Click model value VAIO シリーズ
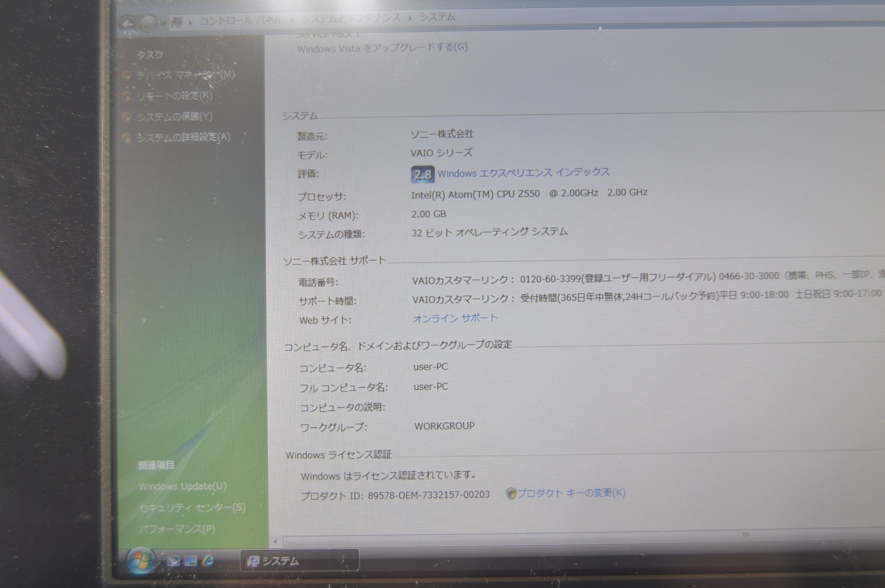Viewport: 885px width, 588px height. coord(442,153)
